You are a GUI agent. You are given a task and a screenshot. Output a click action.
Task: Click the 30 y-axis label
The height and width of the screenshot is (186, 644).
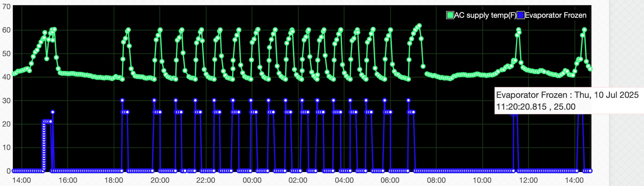pos(6,101)
